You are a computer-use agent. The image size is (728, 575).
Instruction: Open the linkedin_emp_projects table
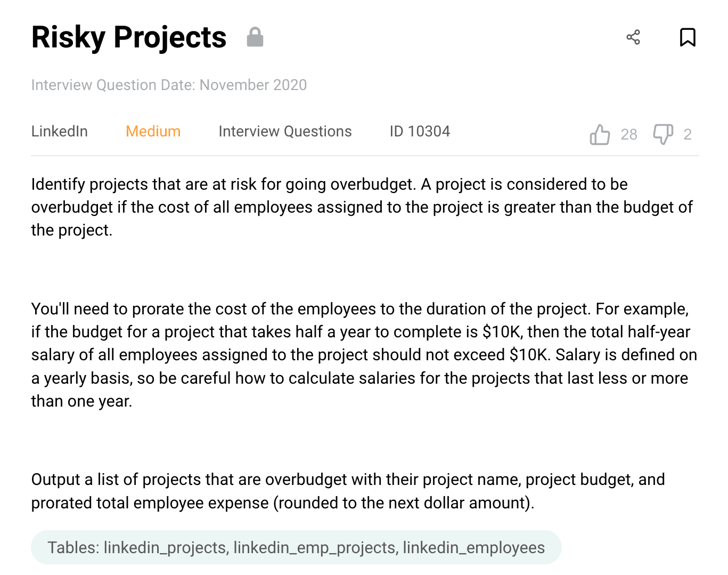pyautogui.click(x=315, y=548)
